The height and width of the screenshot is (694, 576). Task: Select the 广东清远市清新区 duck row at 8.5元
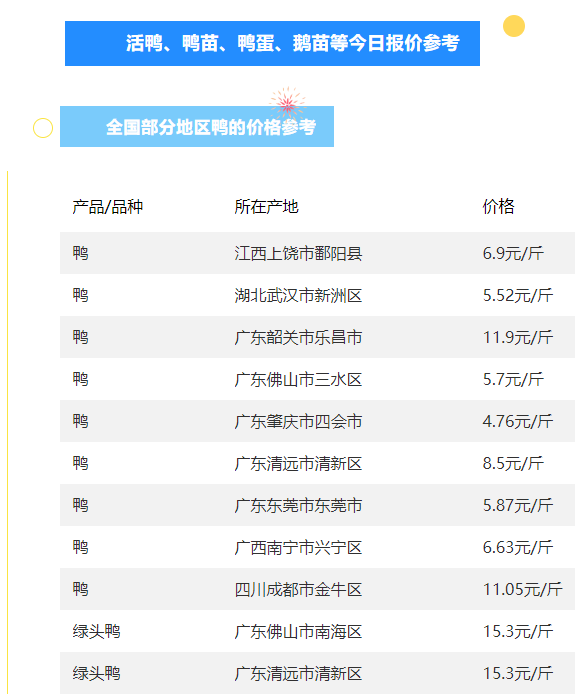[x=317, y=463]
